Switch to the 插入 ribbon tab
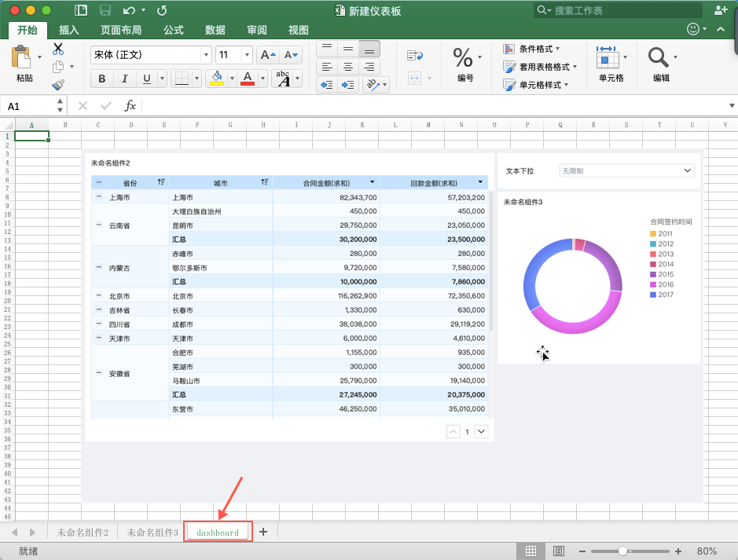 (68, 30)
